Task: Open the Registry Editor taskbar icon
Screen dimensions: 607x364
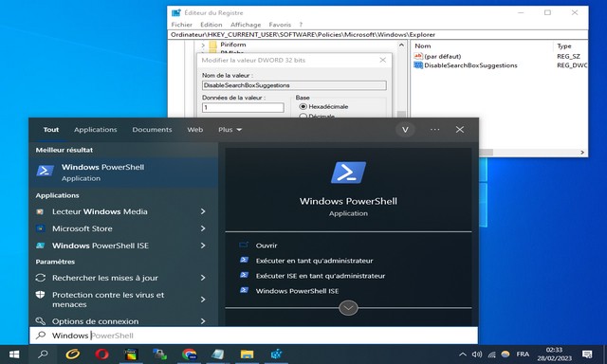Action: click(x=276, y=355)
